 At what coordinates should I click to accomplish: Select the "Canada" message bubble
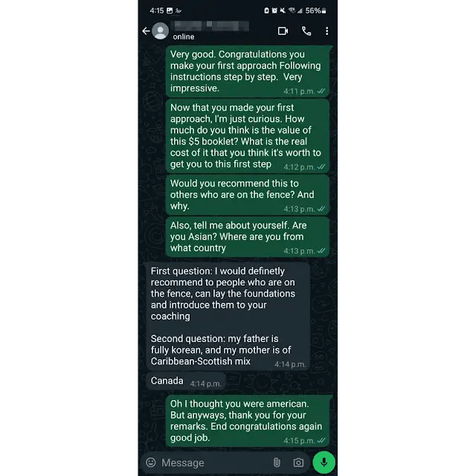pyautogui.click(x=186, y=382)
